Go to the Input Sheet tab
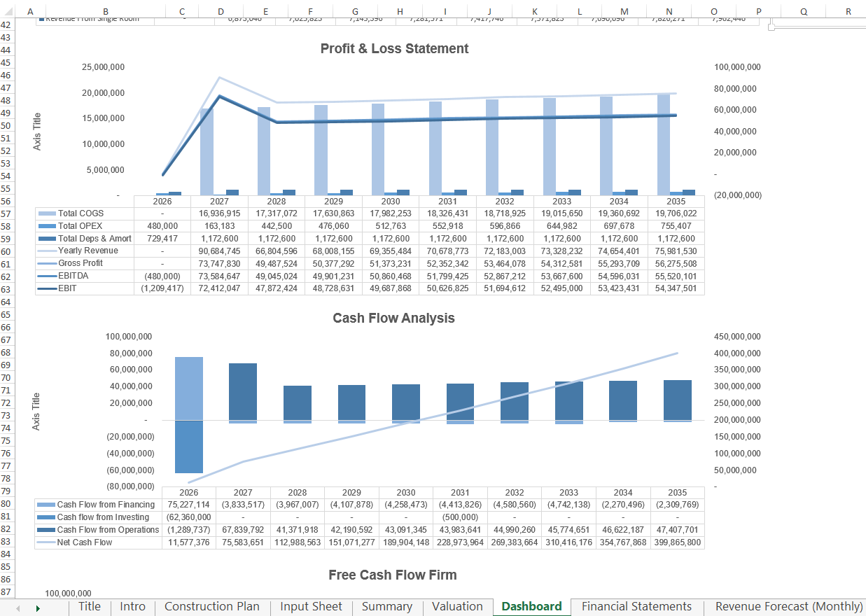 pos(311,607)
